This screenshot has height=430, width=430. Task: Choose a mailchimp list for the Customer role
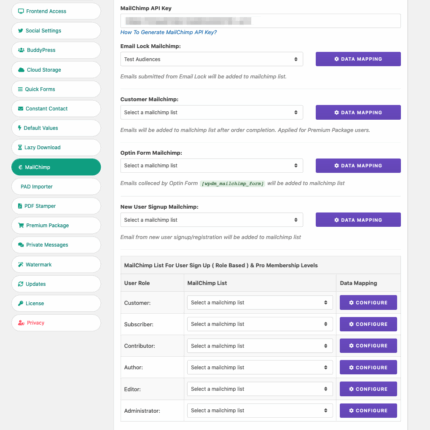260,303
